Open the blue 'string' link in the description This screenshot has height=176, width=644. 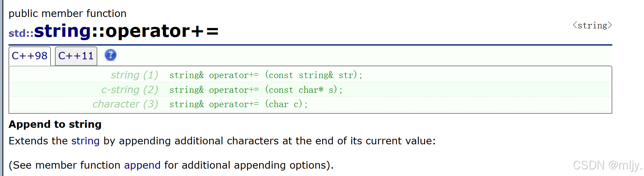tap(86, 141)
